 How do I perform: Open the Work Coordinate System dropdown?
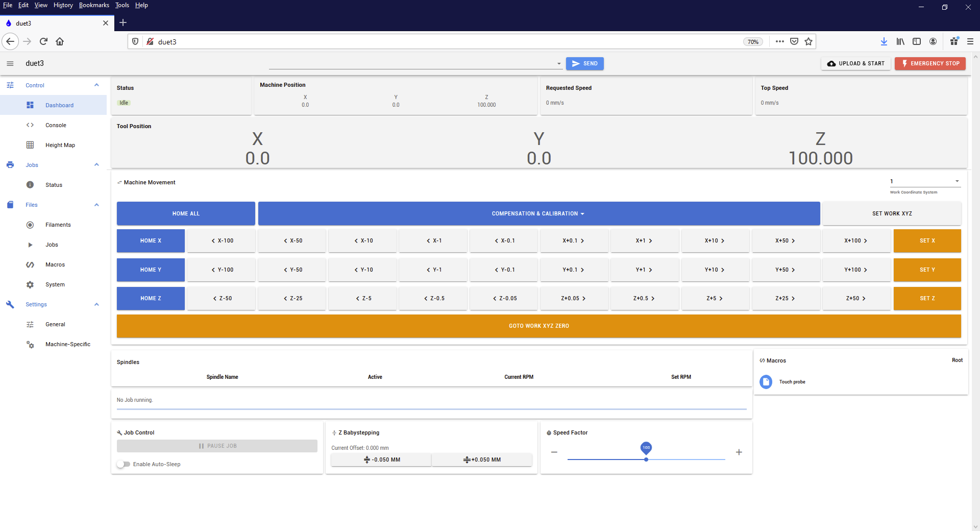pos(925,181)
